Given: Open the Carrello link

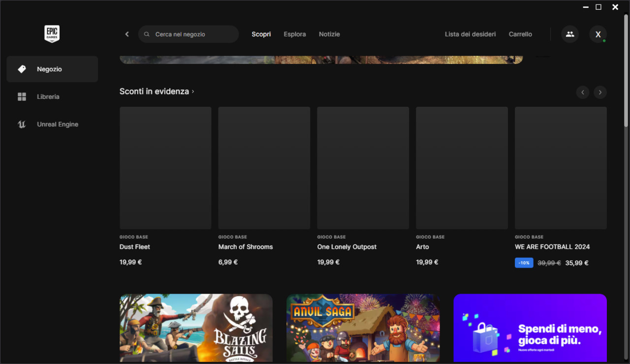Looking at the screenshot, I should [520, 34].
